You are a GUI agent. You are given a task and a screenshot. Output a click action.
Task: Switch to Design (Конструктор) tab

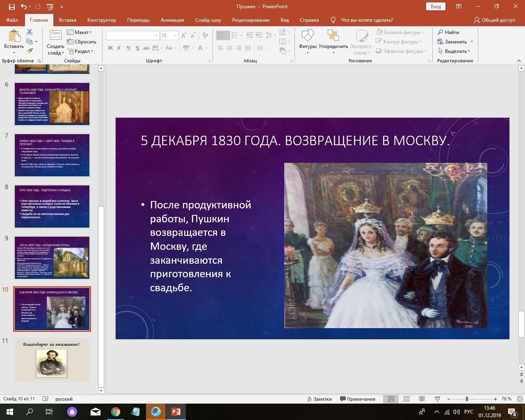pyautogui.click(x=101, y=20)
